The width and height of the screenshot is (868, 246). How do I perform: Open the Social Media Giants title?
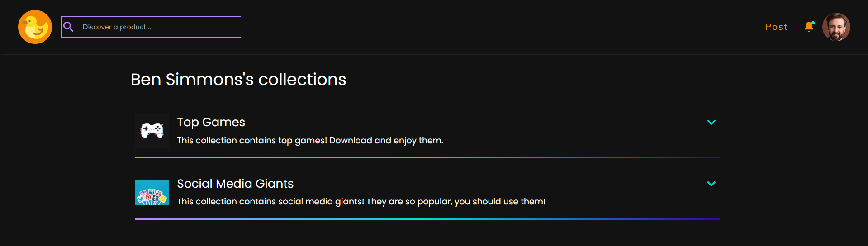[x=235, y=184]
